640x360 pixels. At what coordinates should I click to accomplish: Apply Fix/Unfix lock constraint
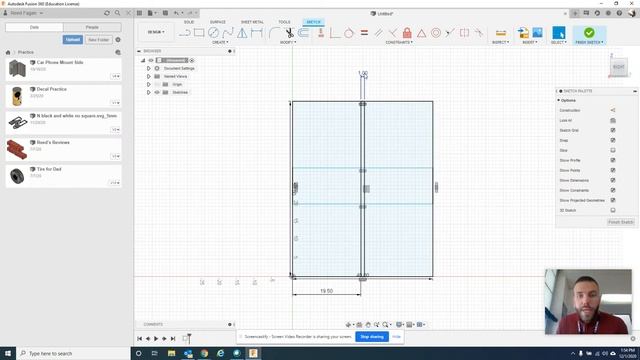tap(407, 33)
